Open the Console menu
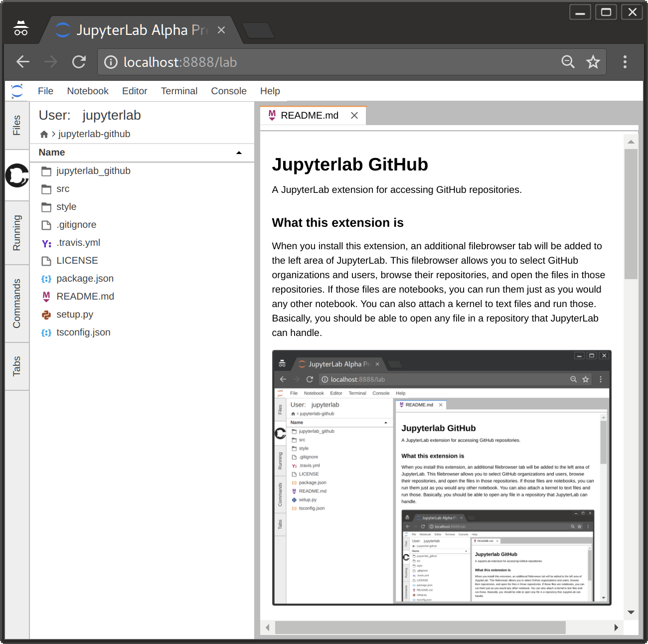 [x=229, y=91]
